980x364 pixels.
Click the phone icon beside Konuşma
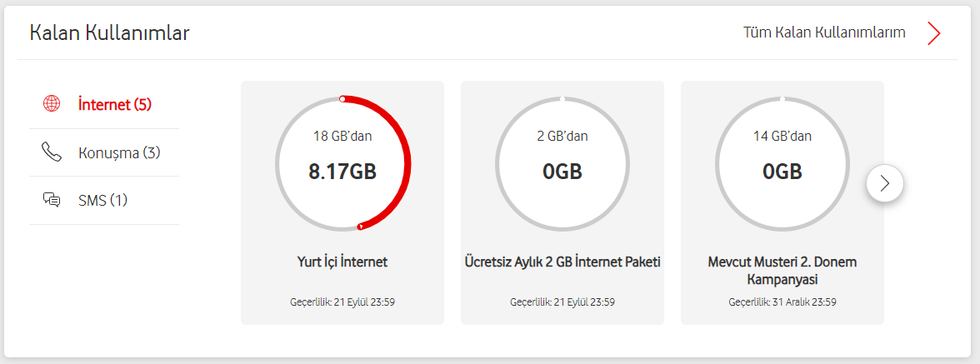point(52,152)
